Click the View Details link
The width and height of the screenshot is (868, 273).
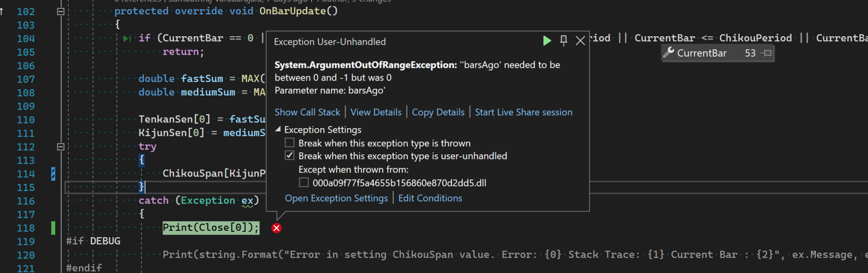[x=376, y=112]
